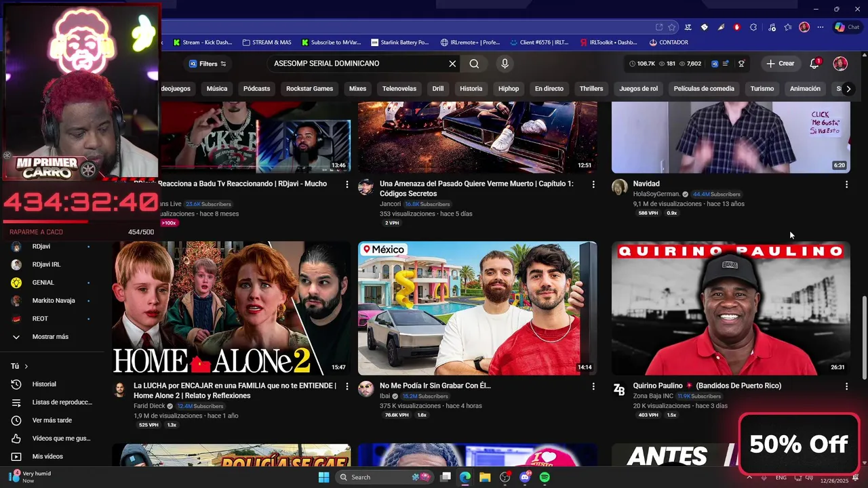
Task: Click the Windows taskbar Search box
Action: (385, 477)
